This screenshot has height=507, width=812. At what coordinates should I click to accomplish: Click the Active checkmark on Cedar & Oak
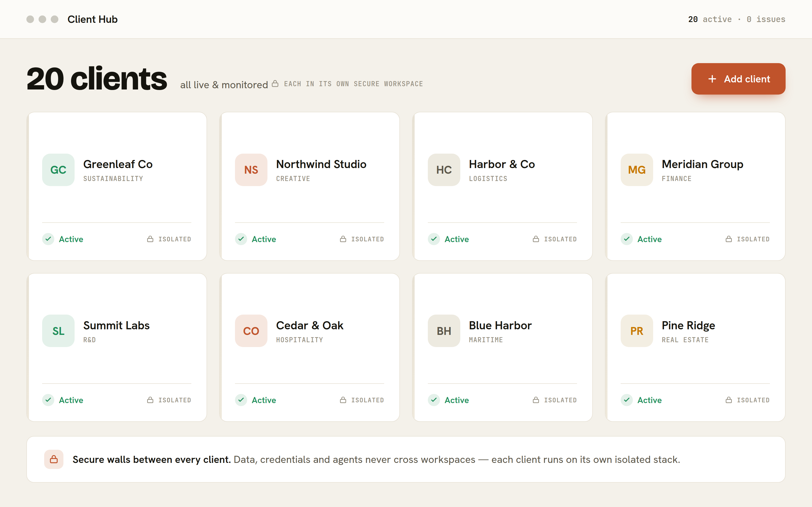(x=241, y=400)
